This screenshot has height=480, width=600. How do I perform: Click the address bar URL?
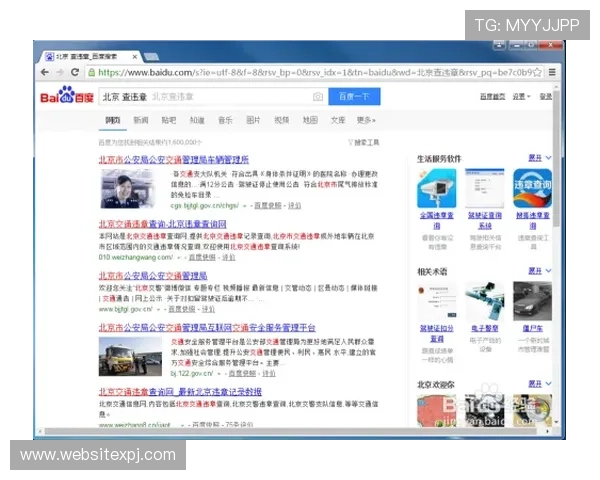[314, 72]
